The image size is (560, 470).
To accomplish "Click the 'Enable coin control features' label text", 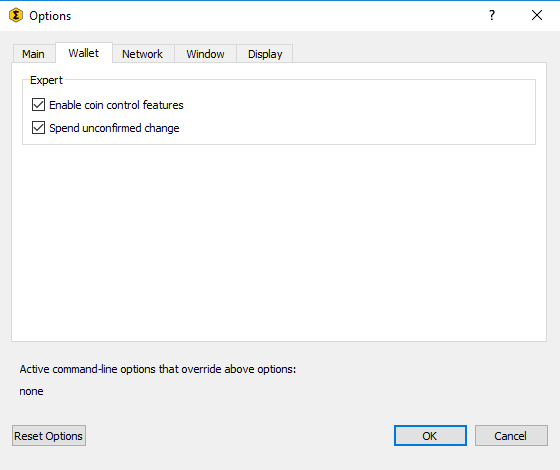I will tap(116, 105).
